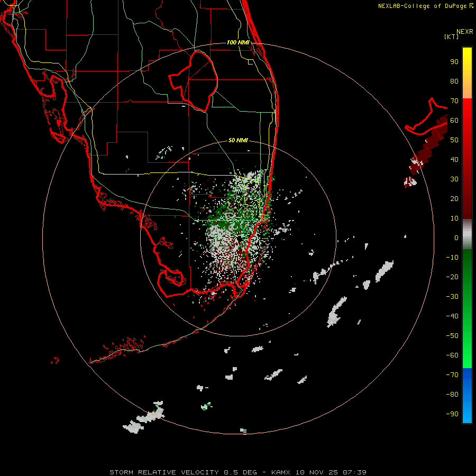Click the [KT] units label
Screen dimensions: 476x476
point(452,36)
